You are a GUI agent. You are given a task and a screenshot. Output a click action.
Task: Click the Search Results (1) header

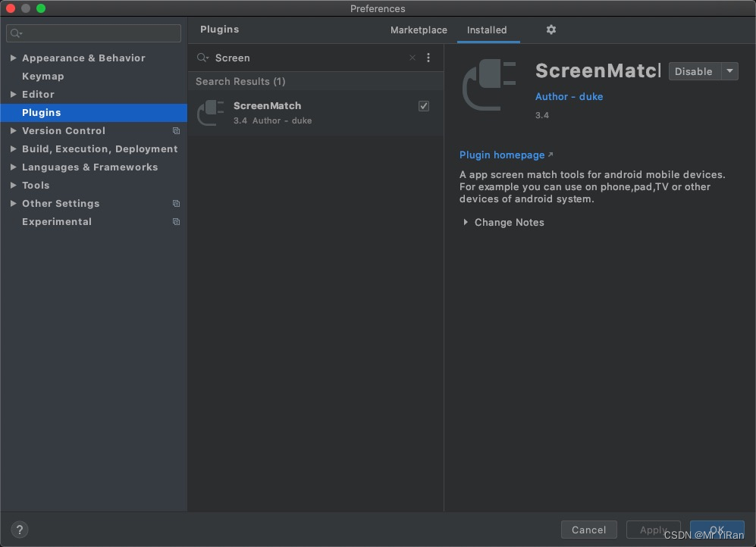(x=240, y=81)
